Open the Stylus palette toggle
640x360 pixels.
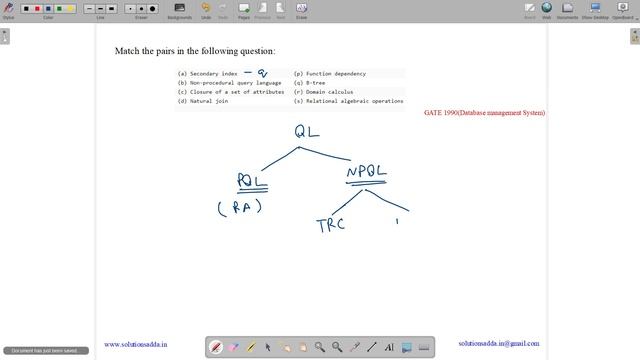pos(8,10)
